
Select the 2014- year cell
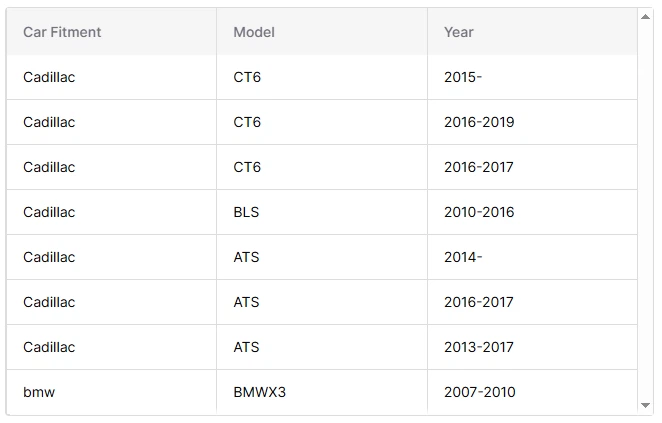(463, 257)
